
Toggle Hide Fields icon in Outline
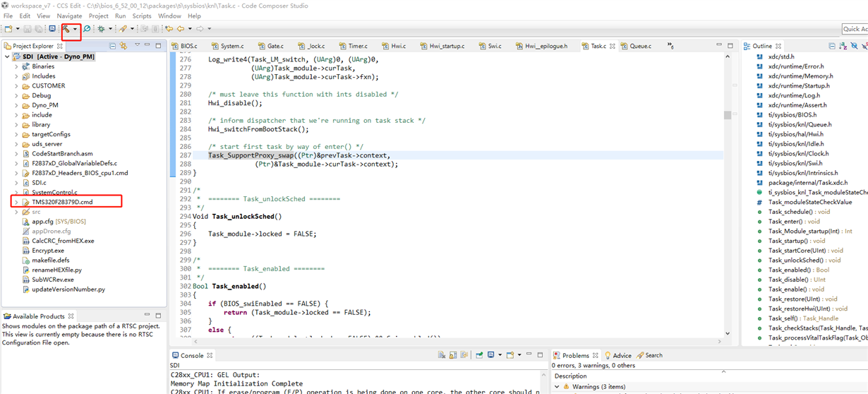click(x=855, y=46)
